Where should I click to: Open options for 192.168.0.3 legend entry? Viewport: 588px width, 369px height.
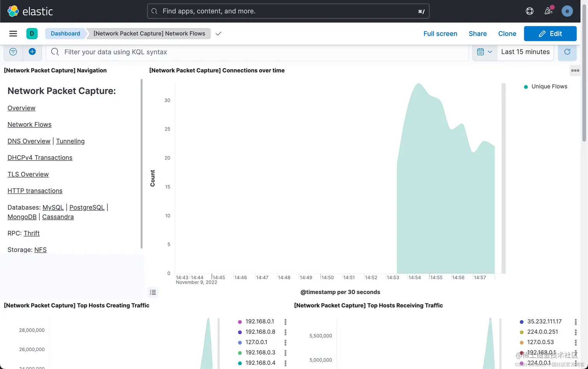point(285,353)
